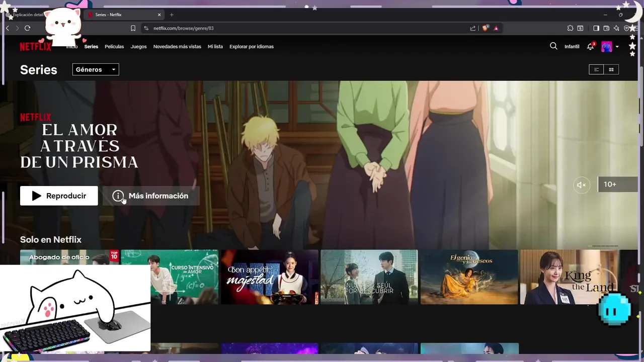Screen dimensions: 644x362
Task: Click the Series page heading
Action: click(39, 70)
